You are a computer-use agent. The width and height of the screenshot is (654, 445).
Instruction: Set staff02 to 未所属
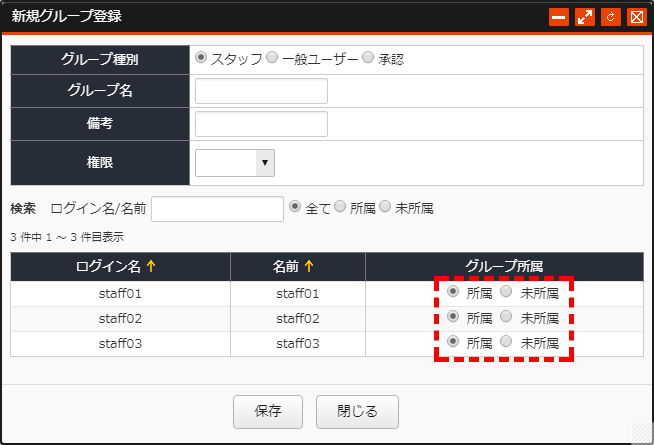click(x=506, y=316)
